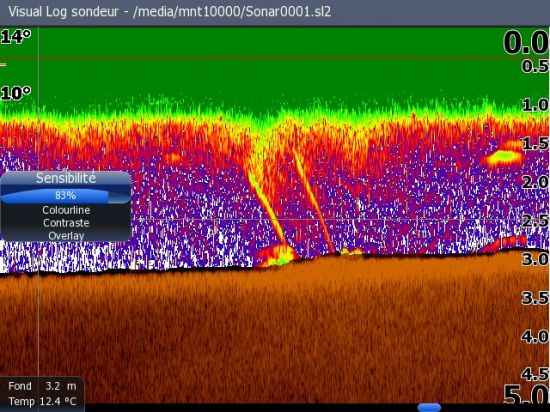
Task: Click the 2.5 depth cursor line marker on the scale
Action: coord(535,221)
